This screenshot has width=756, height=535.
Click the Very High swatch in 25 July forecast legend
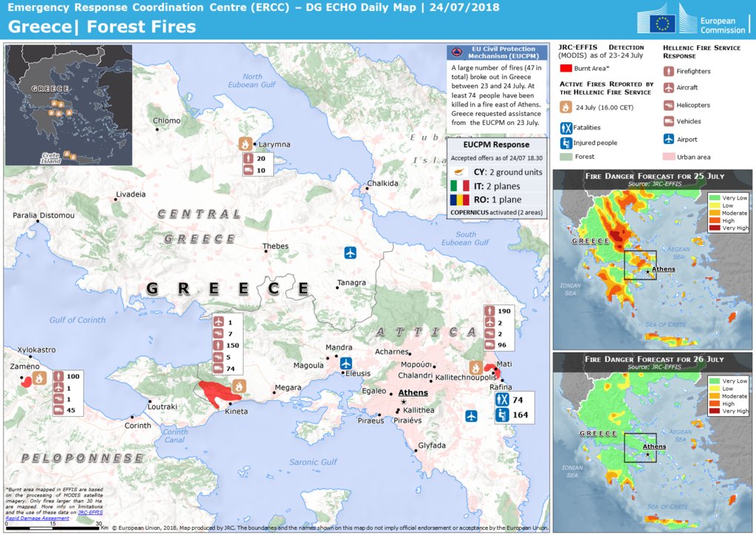(x=715, y=228)
